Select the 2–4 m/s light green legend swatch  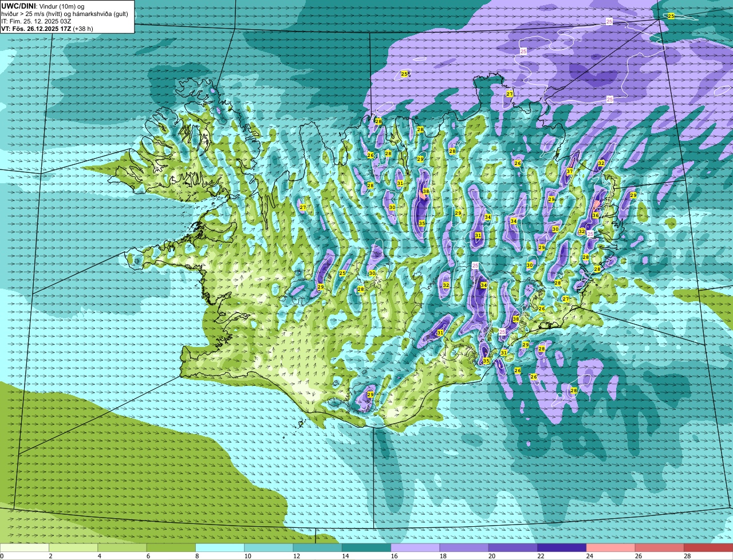click(73, 547)
